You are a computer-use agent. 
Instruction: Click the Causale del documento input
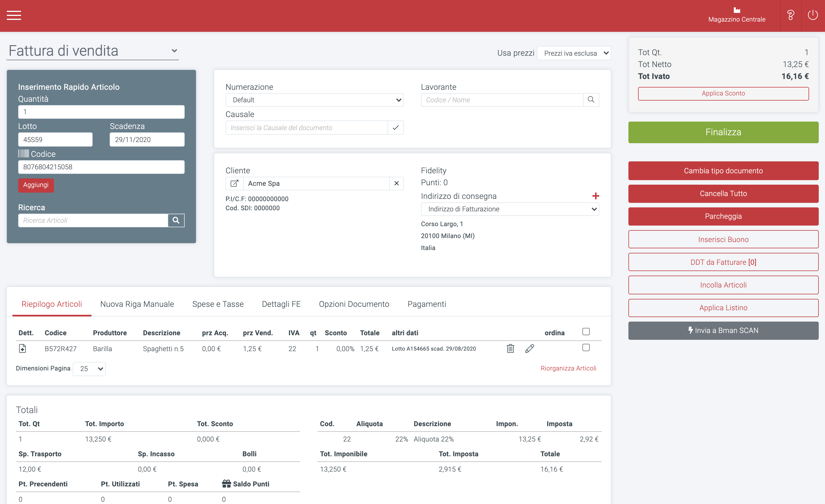(307, 128)
